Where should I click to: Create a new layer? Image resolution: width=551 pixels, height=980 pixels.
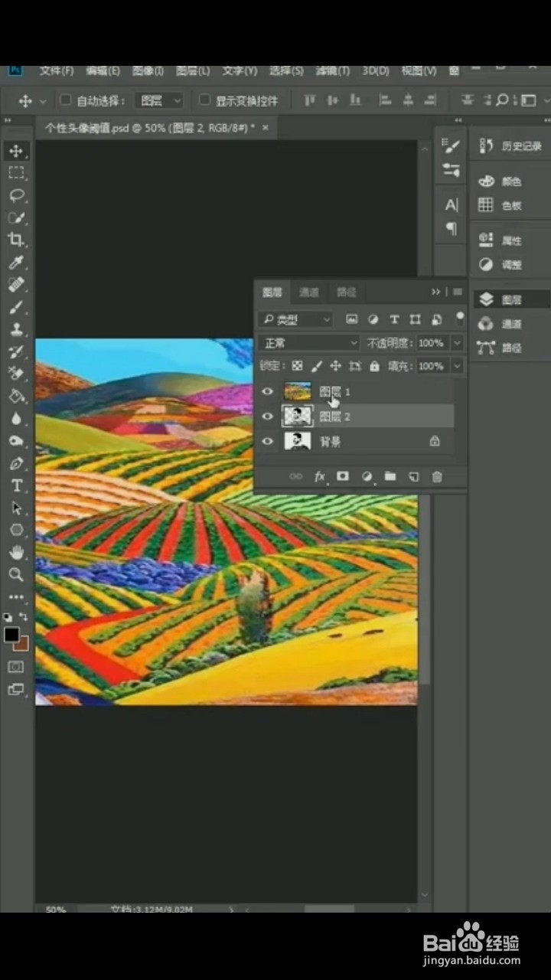pos(414,476)
